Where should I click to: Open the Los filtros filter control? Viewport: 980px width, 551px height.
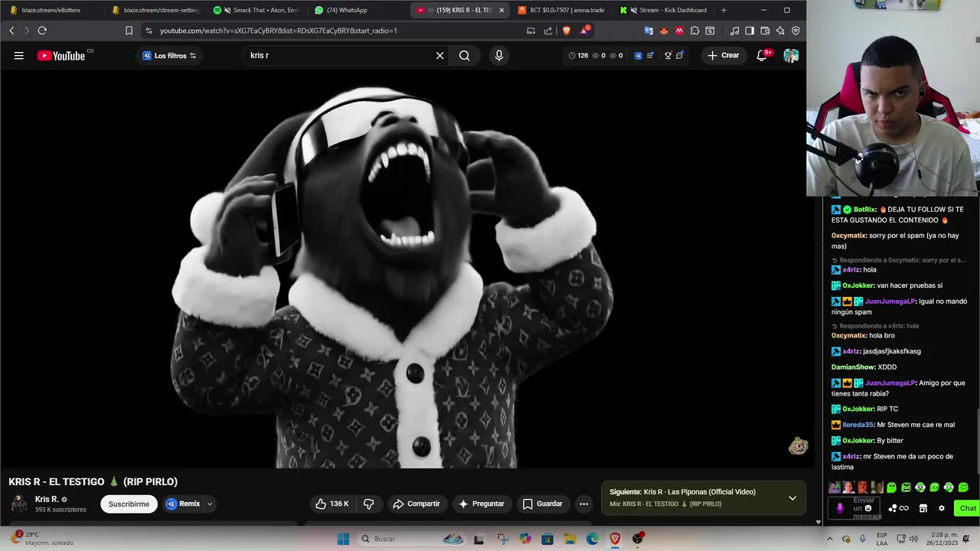[169, 55]
